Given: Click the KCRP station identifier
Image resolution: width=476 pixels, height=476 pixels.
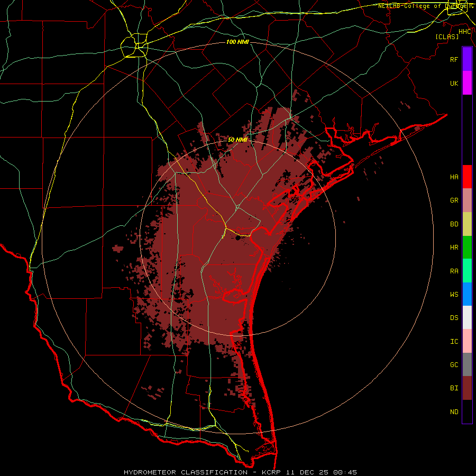Looking at the screenshot, I should [270, 472].
